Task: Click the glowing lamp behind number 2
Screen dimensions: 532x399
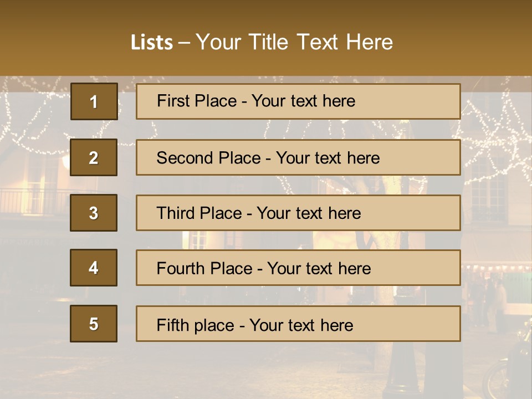Action: point(66,161)
